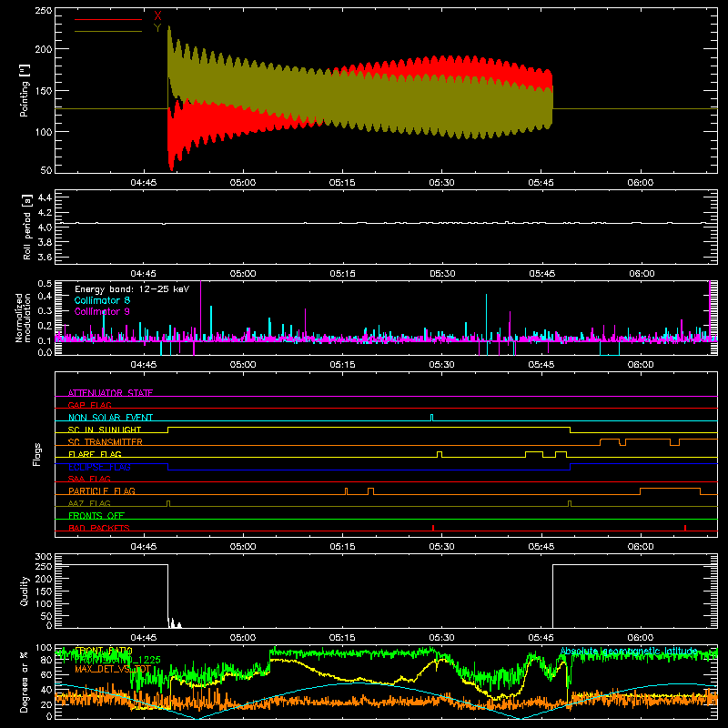Click the long PARTICLE_FLAG pulse after 06:00
Image resolution: width=728 pixels, height=728 pixels.
(670, 491)
